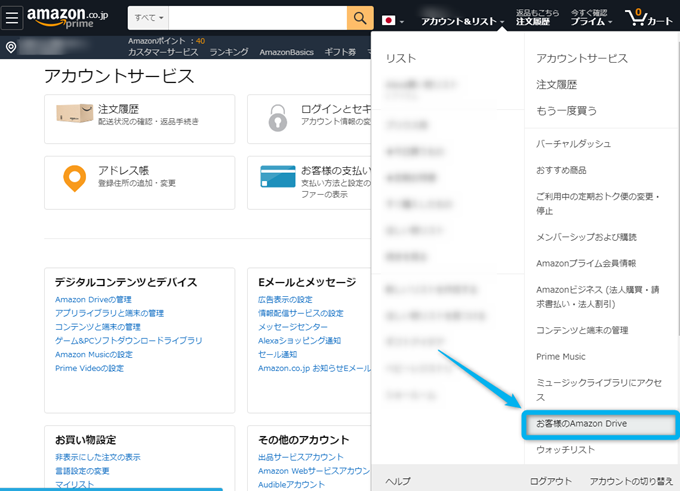Open 出品サービスアカウント link

tap(301, 457)
